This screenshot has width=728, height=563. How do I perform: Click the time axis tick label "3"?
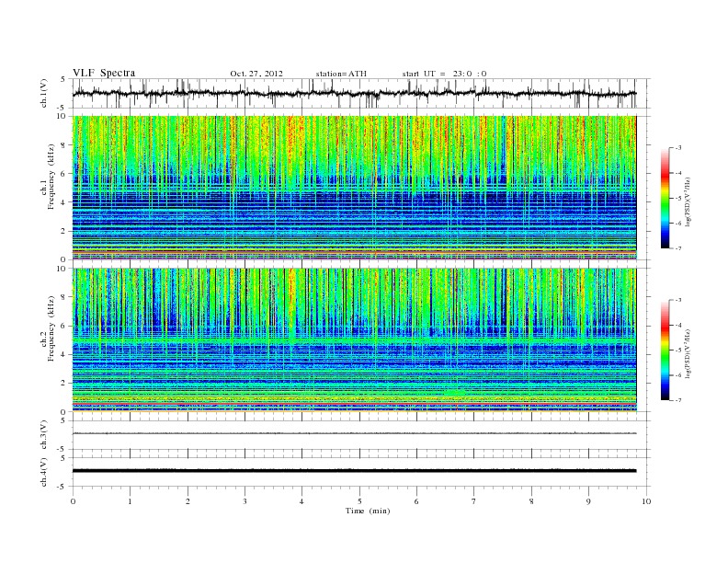[x=245, y=501]
